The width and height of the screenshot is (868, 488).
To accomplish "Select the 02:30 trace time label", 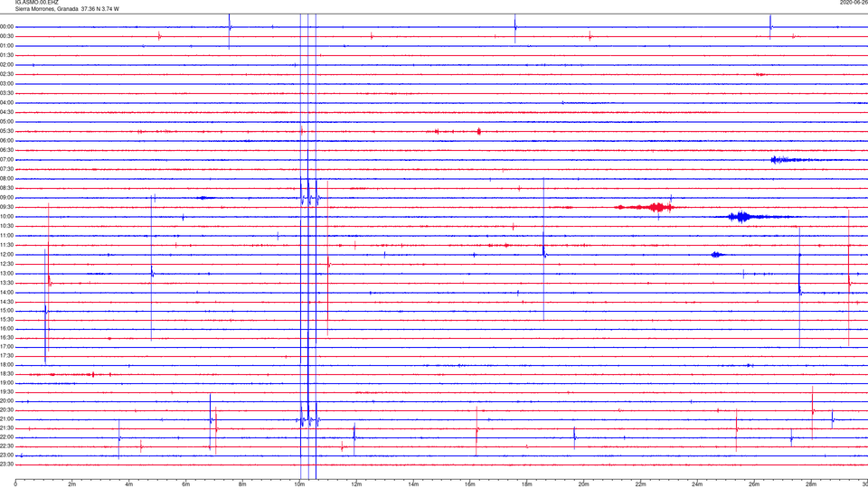I will (7, 74).
